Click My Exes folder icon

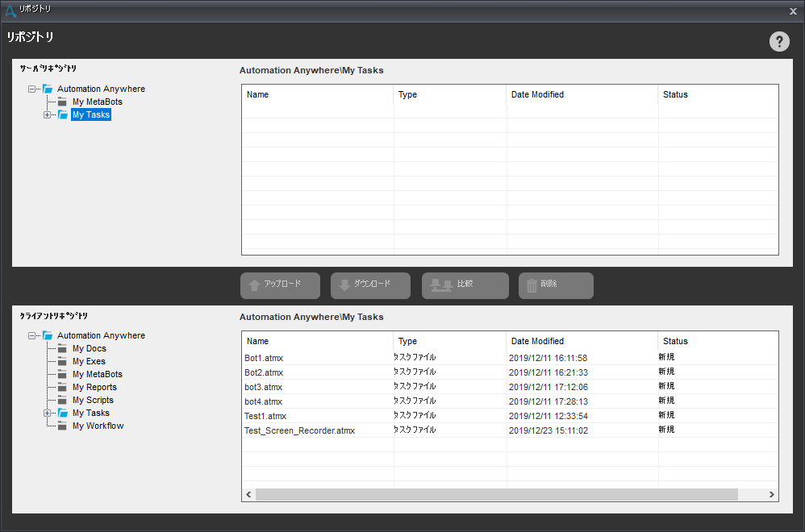62,361
